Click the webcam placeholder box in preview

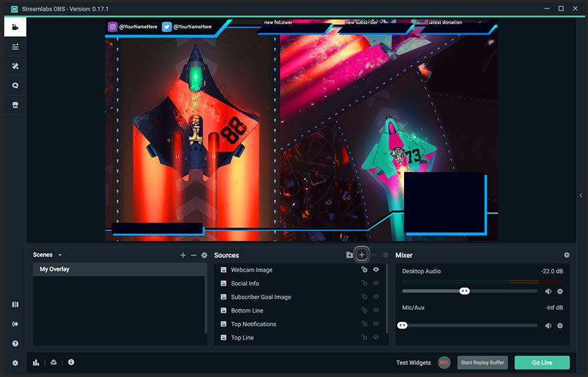(445, 203)
